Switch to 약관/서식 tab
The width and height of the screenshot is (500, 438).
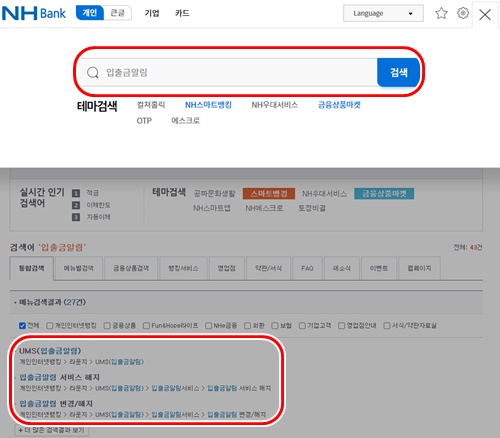coord(268,268)
